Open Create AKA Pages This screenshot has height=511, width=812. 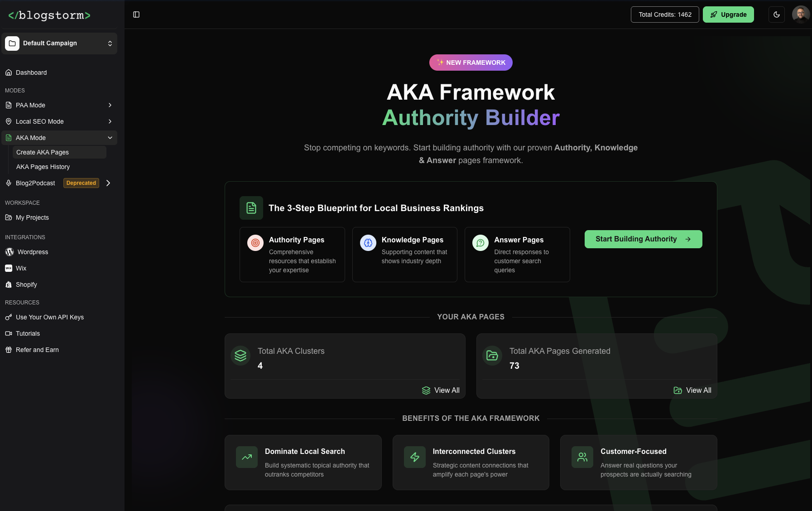click(x=42, y=152)
